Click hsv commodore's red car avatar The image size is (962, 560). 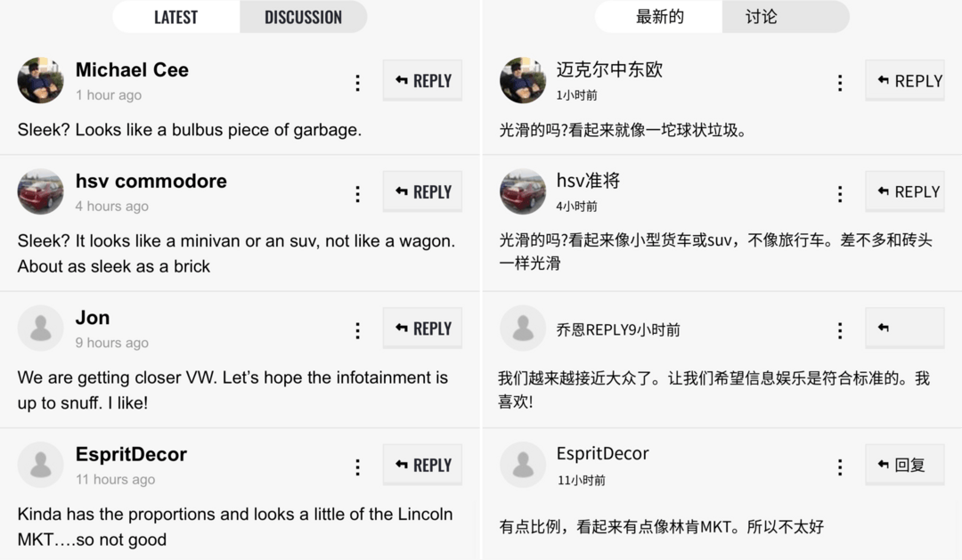coord(40,191)
